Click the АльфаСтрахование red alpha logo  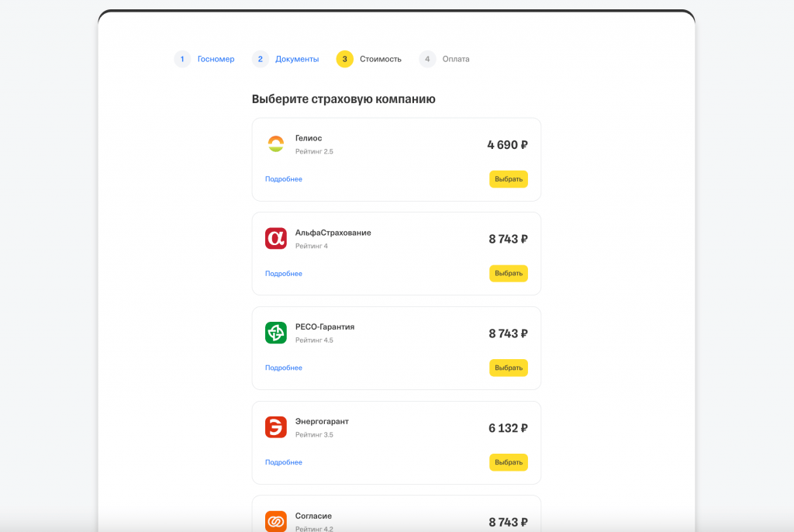click(276, 238)
